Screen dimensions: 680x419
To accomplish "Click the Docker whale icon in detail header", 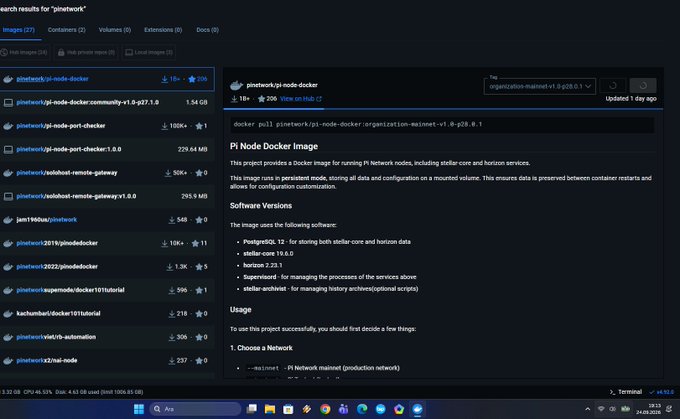I will click(236, 85).
